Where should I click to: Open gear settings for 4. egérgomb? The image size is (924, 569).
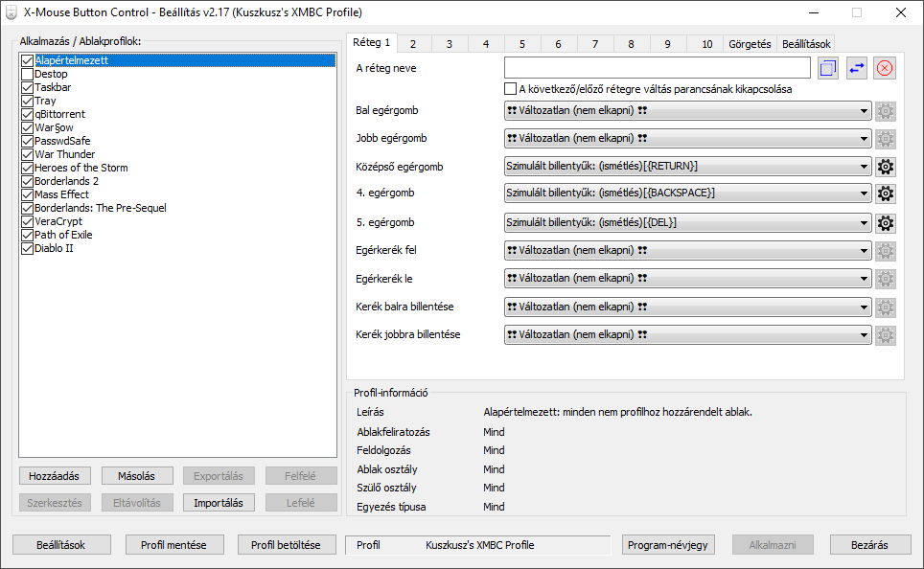point(885,193)
